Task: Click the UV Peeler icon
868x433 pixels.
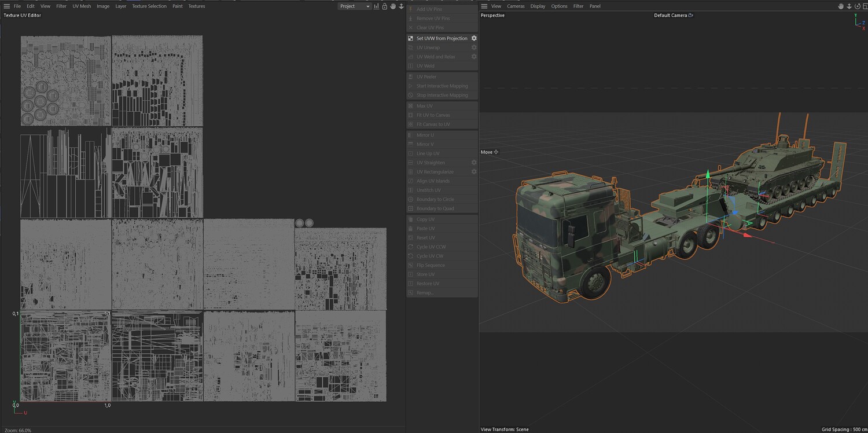Action: pos(411,77)
